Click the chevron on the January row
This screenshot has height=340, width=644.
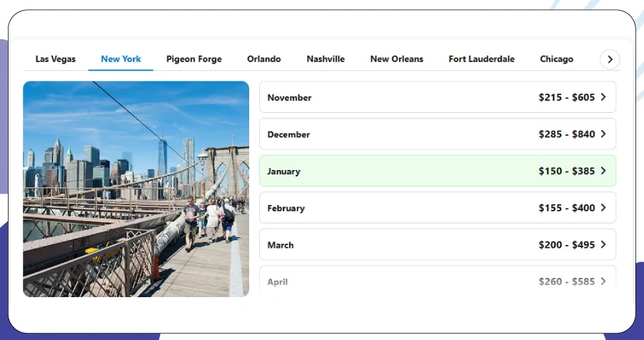(603, 171)
